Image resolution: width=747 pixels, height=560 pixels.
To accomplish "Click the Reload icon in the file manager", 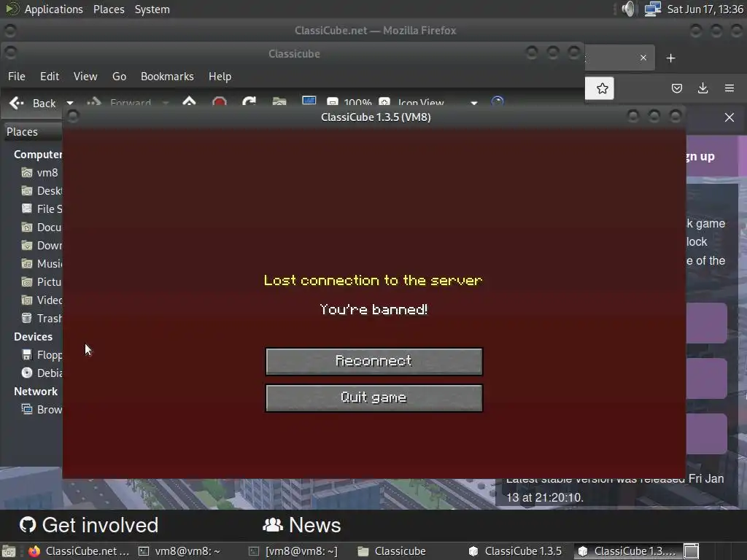I will click(249, 102).
